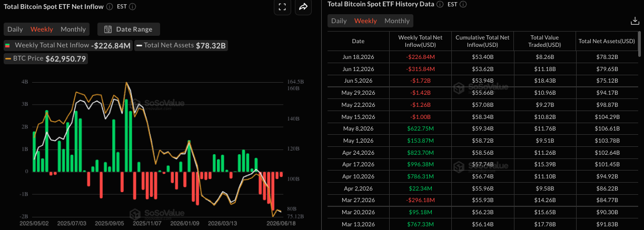644x230 pixels.
Task: Info icon beside Total Bitcoin Spot ETF History Data
Action: tap(440, 4)
